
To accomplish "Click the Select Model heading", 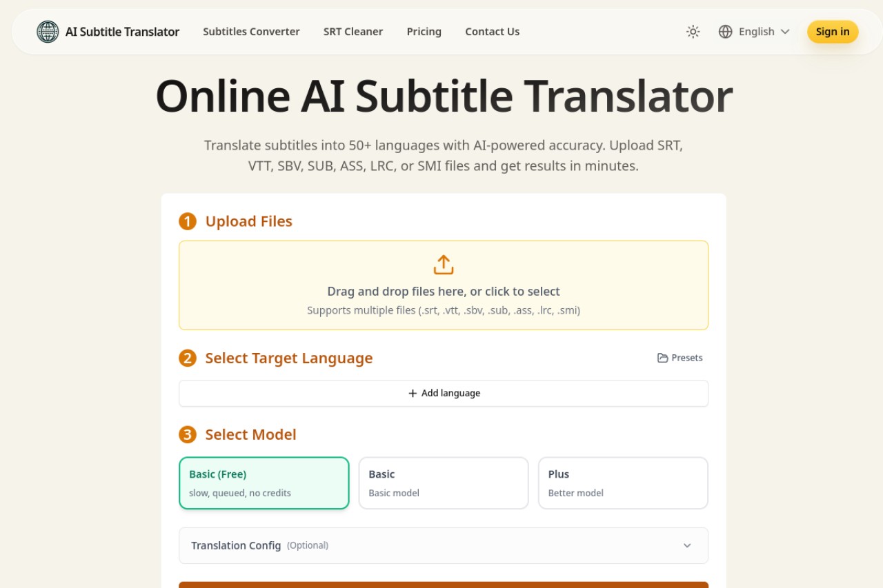I will pos(251,434).
